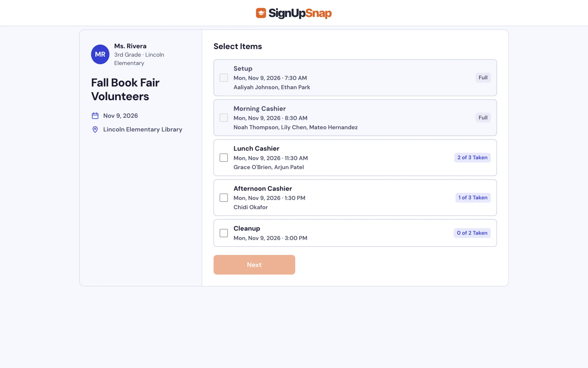The height and width of the screenshot is (368, 588).
Task: Click the Setup title text
Action: (243, 69)
